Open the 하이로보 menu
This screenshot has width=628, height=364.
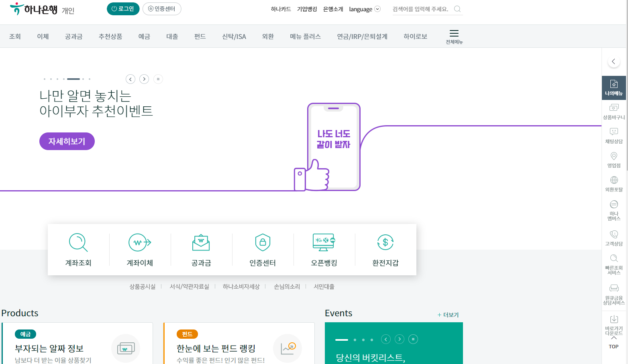point(416,37)
